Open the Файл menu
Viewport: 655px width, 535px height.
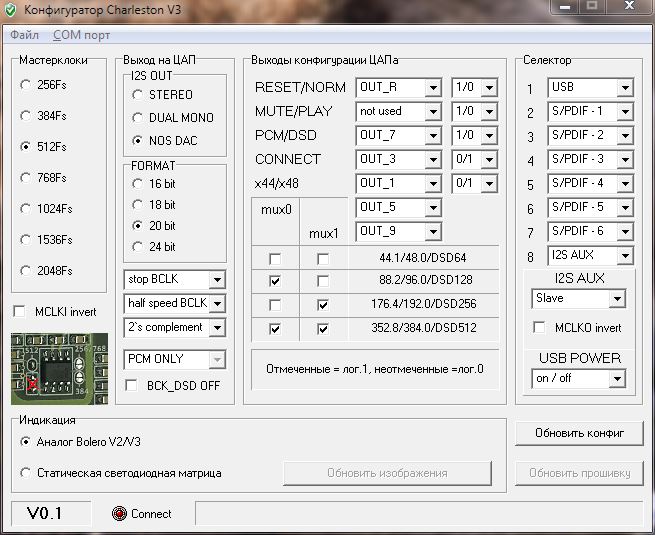pyautogui.click(x=24, y=35)
